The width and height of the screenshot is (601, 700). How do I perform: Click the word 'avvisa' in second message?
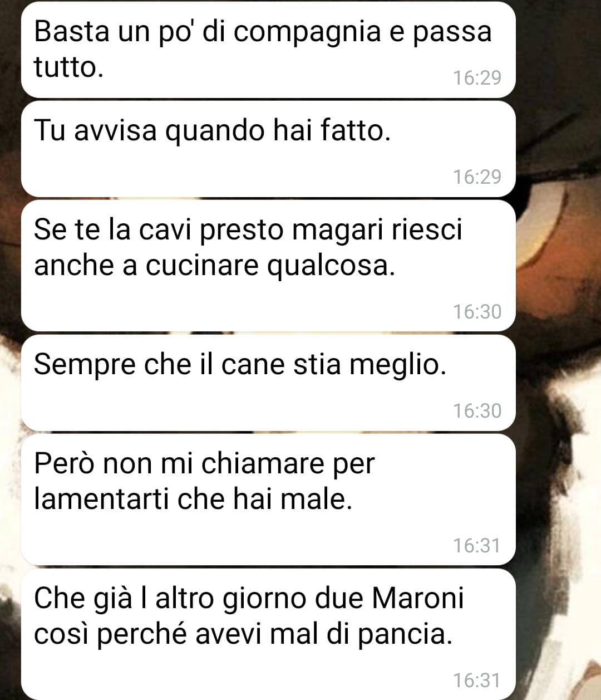click(x=115, y=131)
